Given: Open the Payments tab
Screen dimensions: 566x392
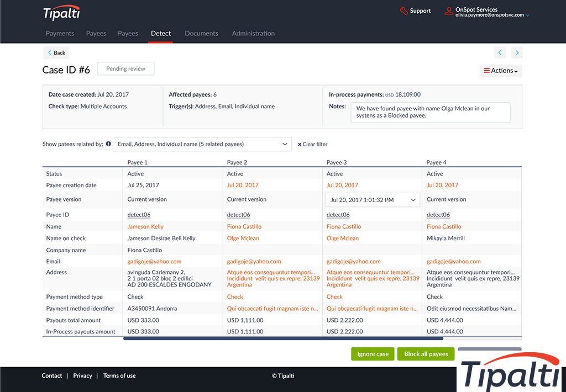Looking at the screenshot, I should click(60, 33).
